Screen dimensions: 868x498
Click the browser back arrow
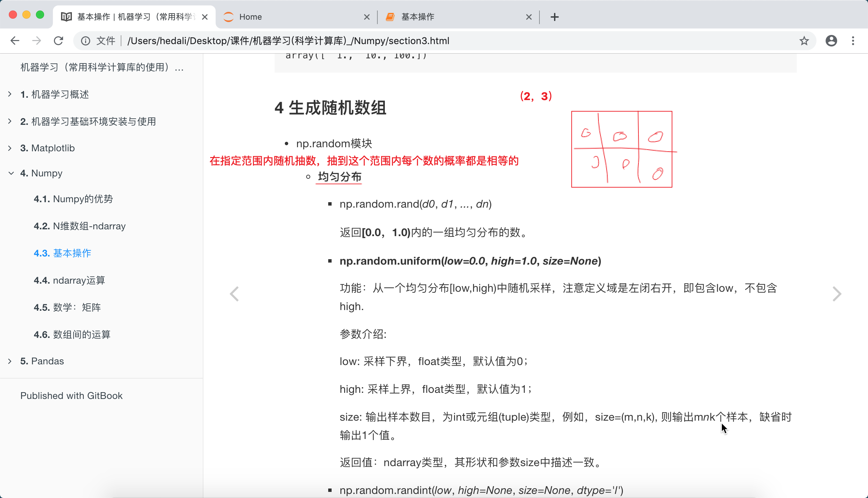point(15,41)
